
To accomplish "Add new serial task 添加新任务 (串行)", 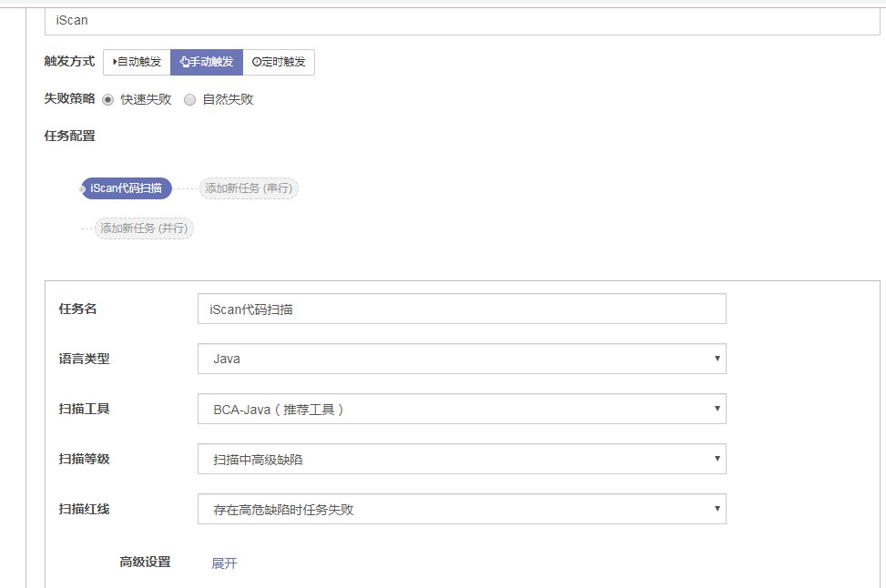I will 249,188.
